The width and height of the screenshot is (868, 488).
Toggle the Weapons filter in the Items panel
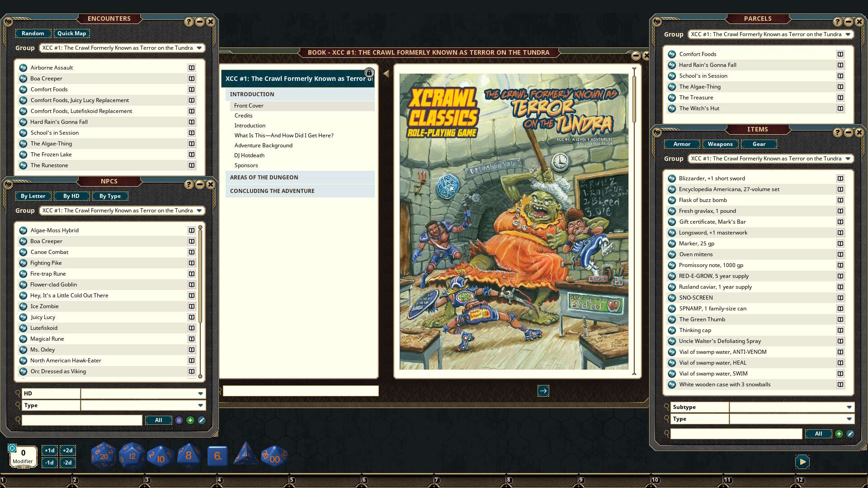(720, 144)
